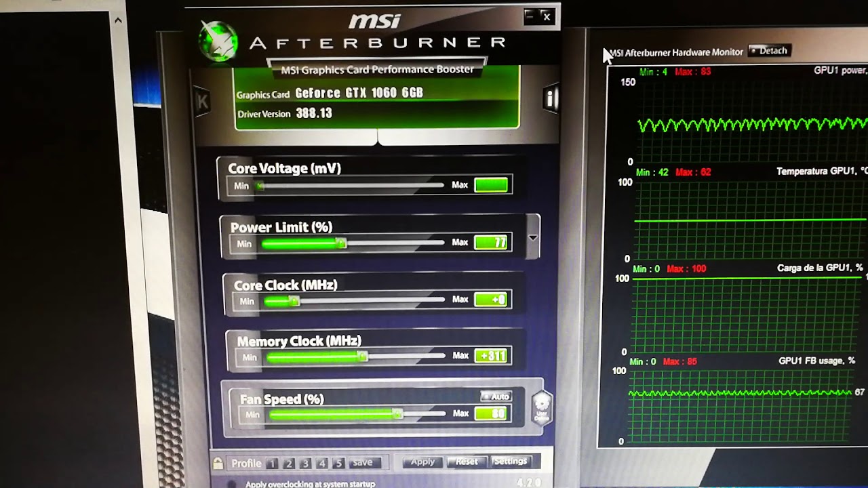Load profile slot 2
This screenshot has height=488, width=868.
coord(289,464)
